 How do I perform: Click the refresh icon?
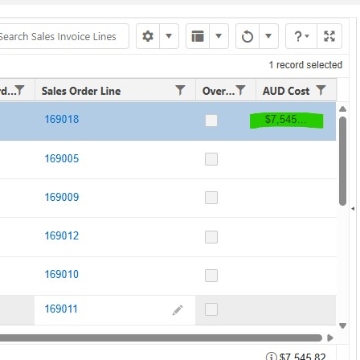click(x=247, y=36)
